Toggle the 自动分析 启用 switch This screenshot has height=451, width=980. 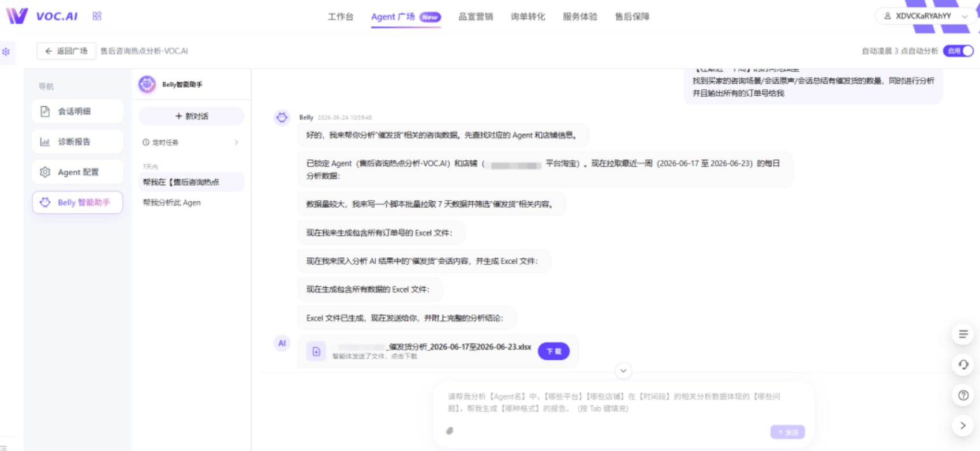tap(958, 51)
